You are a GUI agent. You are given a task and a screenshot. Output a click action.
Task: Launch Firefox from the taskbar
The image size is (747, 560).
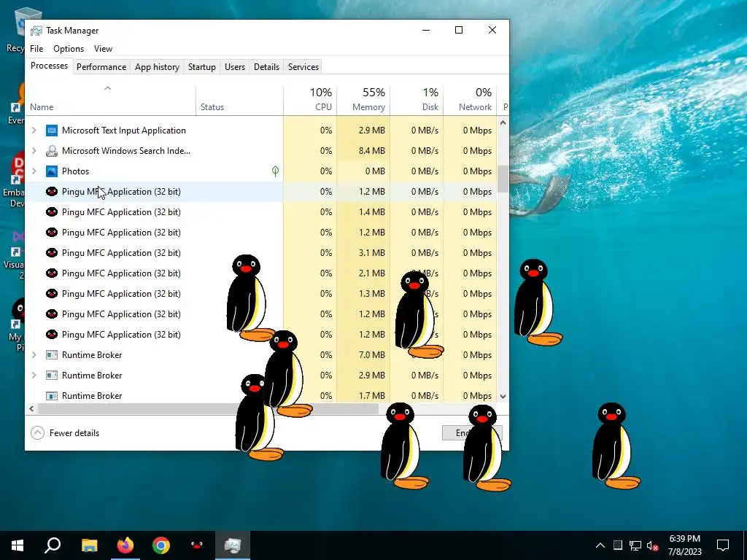(125, 545)
